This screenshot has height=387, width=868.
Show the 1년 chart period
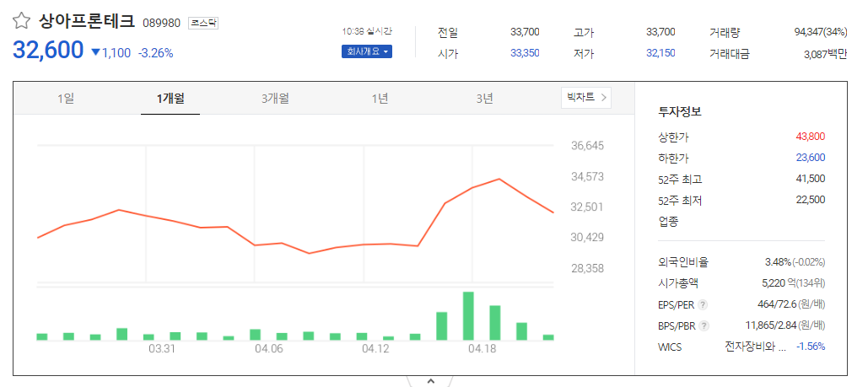(x=380, y=99)
